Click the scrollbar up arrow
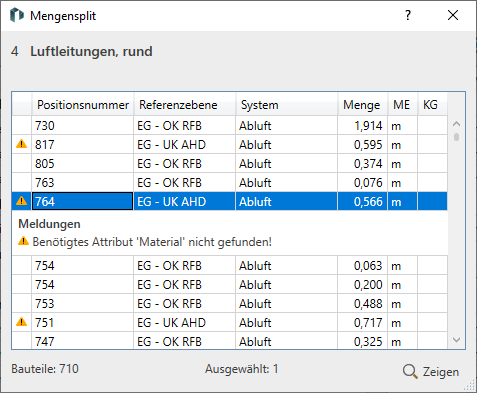This screenshot has height=393, width=477. pyautogui.click(x=456, y=124)
